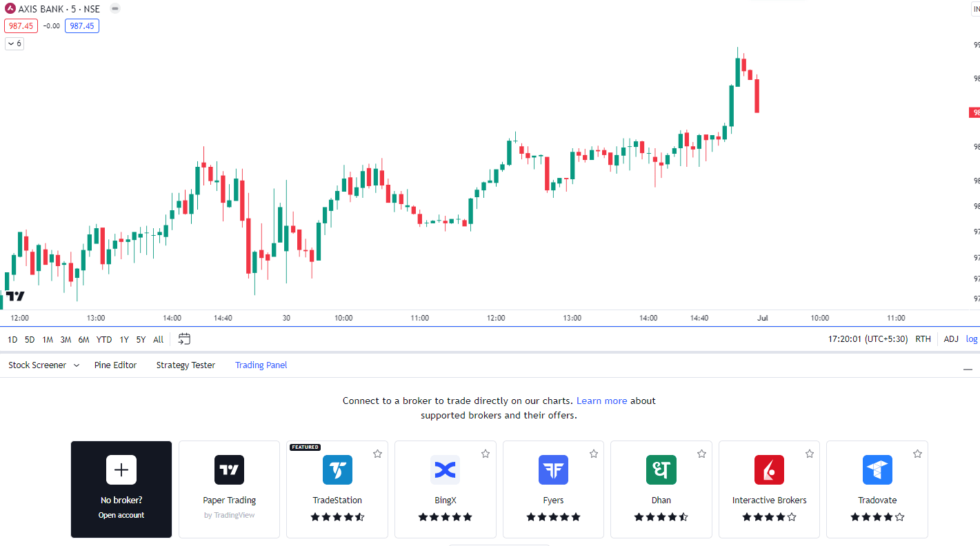Click the AXIS BANK · 5 · NSE title

coord(59,9)
